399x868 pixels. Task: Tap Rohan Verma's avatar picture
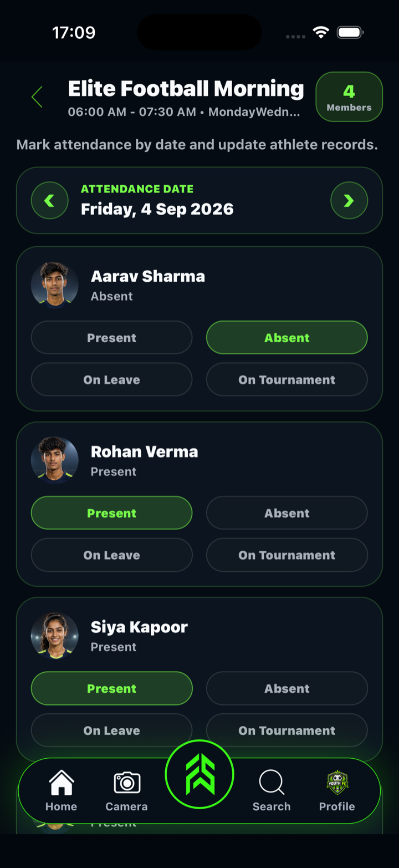tap(54, 460)
